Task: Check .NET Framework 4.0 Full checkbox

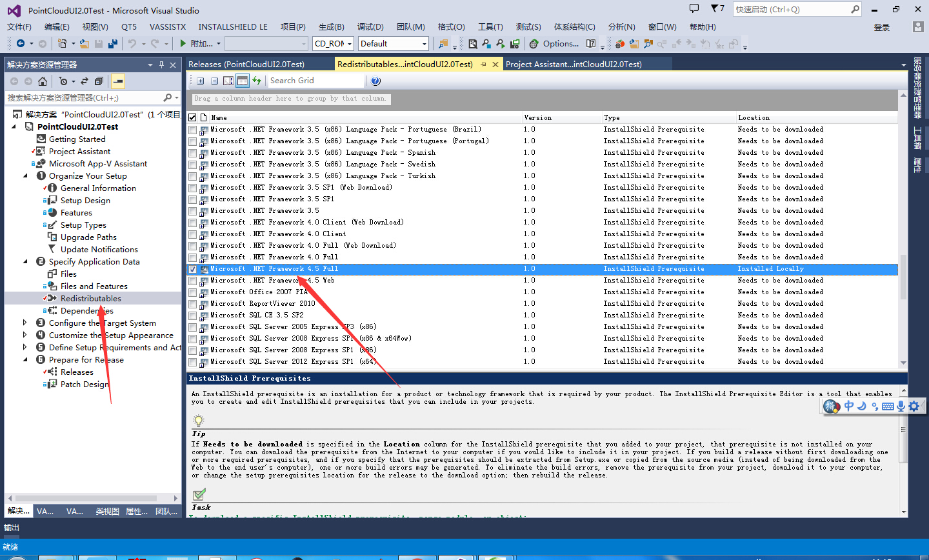Action: coord(192,258)
